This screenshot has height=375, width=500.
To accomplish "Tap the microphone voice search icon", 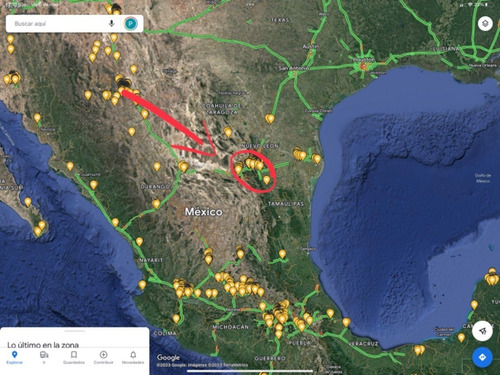I will [x=112, y=23].
